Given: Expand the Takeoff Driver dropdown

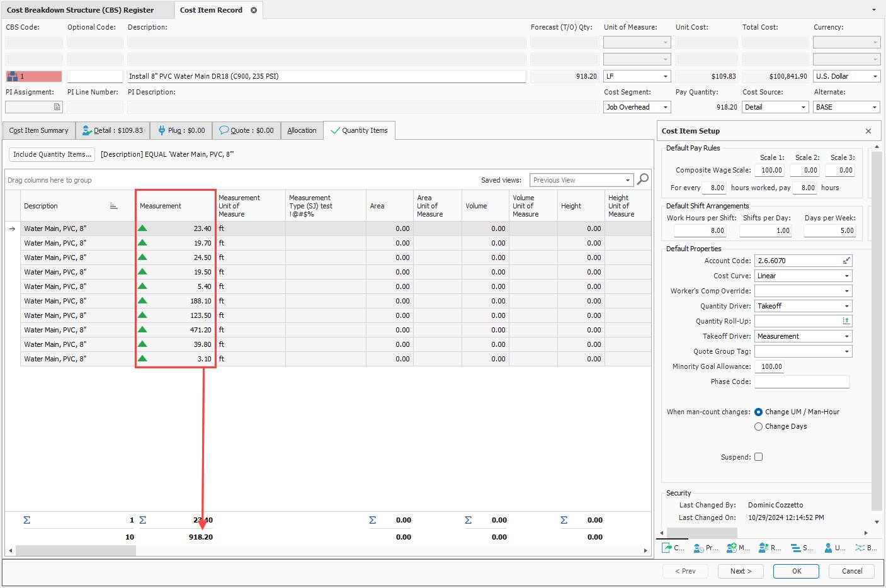Looking at the screenshot, I should tap(846, 336).
